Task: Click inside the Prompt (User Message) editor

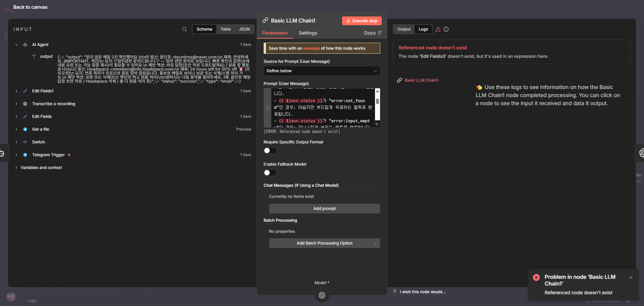Action: coord(323,108)
